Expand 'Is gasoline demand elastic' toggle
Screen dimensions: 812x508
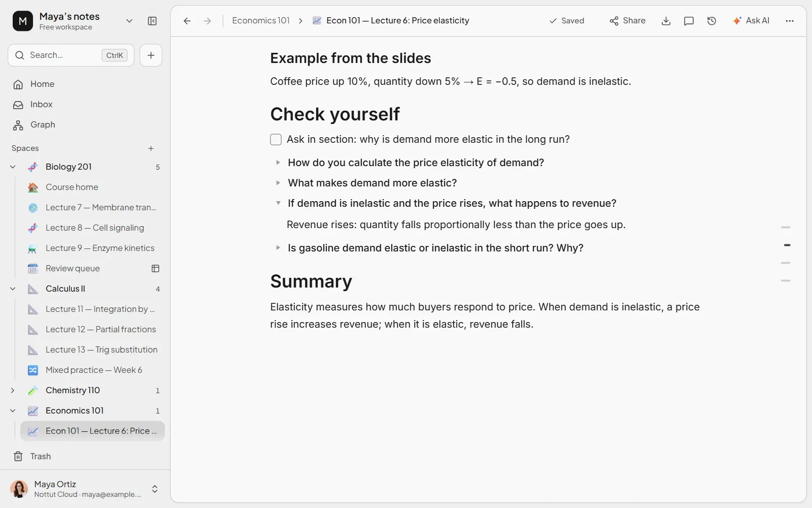click(278, 248)
